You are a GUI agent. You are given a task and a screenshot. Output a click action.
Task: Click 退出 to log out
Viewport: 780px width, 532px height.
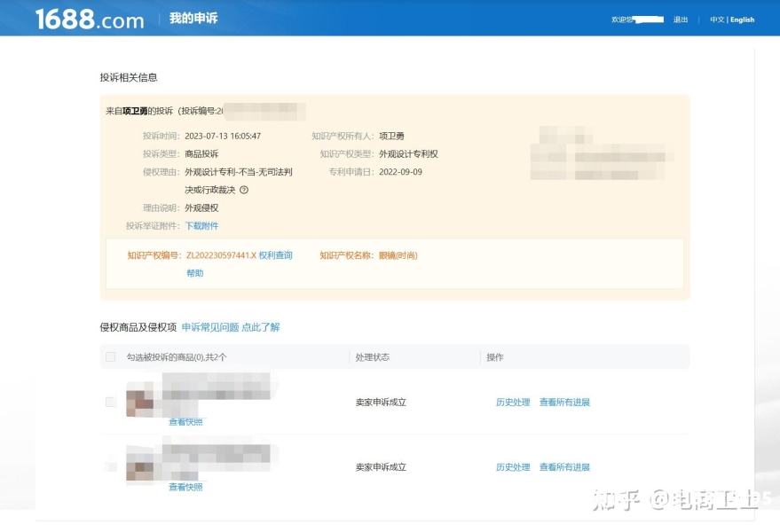pyautogui.click(x=680, y=20)
